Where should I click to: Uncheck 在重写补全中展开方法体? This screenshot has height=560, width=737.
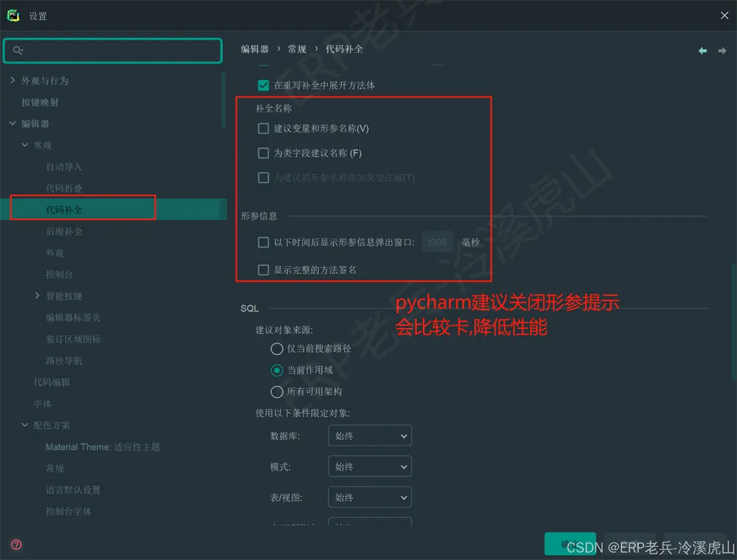tap(264, 85)
